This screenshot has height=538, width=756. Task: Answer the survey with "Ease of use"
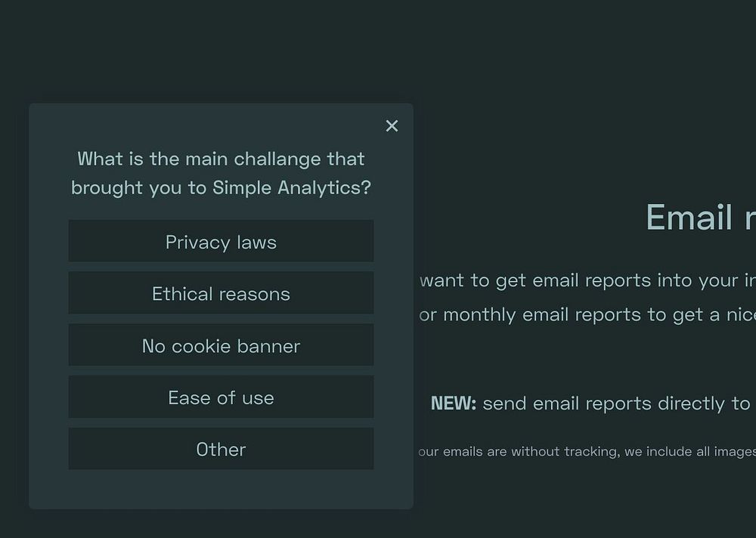221,397
